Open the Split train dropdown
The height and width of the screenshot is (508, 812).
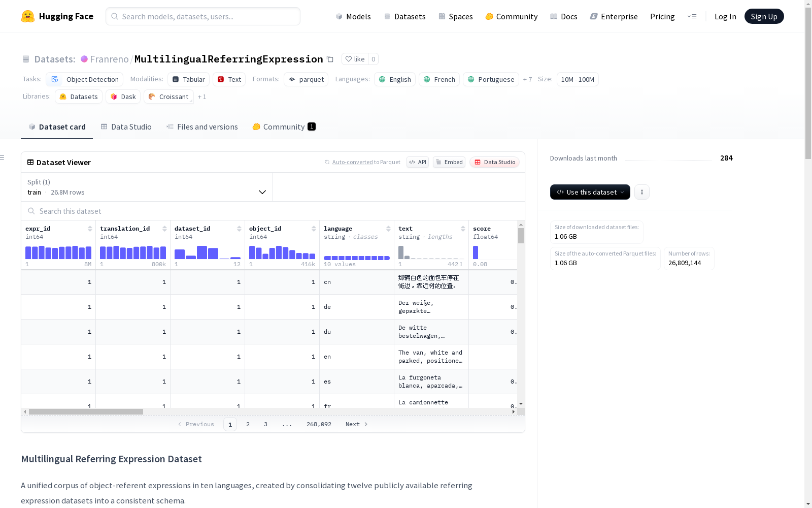click(x=147, y=187)
